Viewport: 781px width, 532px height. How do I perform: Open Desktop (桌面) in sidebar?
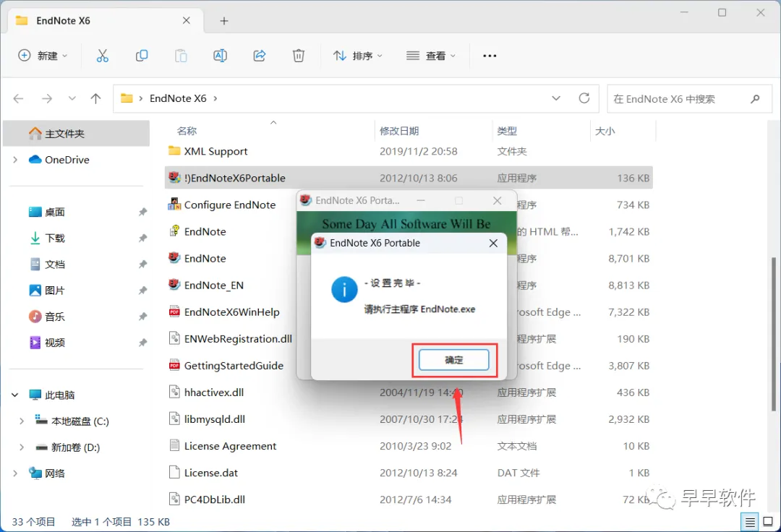coord(54,212)
